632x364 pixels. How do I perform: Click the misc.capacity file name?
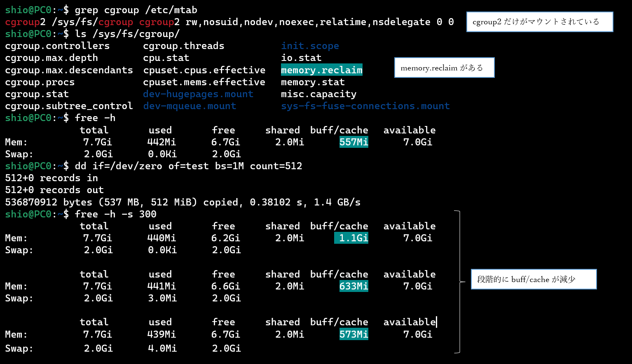point(318,94)
